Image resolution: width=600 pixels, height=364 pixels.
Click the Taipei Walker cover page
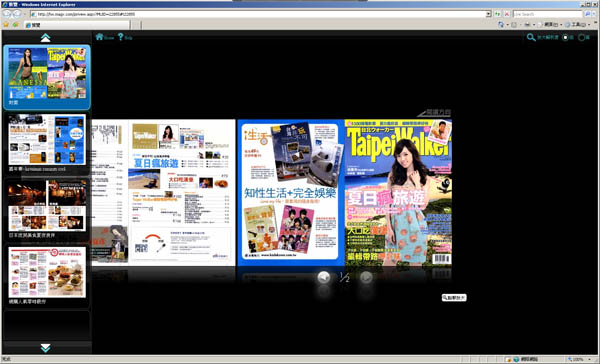tap(398, 193)
